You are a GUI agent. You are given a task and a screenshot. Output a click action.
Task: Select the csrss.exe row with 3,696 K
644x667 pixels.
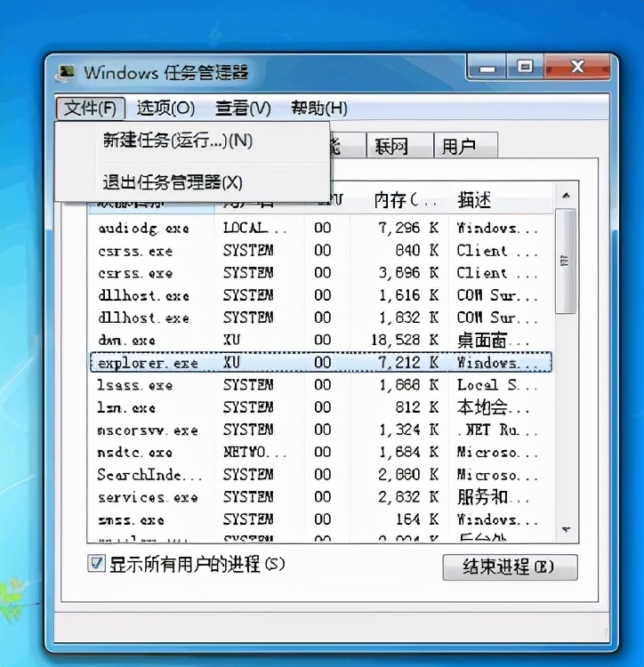tap(321, 273)
